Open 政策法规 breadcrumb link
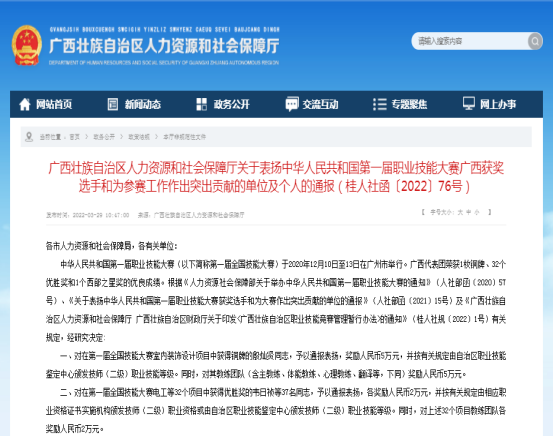The image size is (553, 436). pos(139,137)
